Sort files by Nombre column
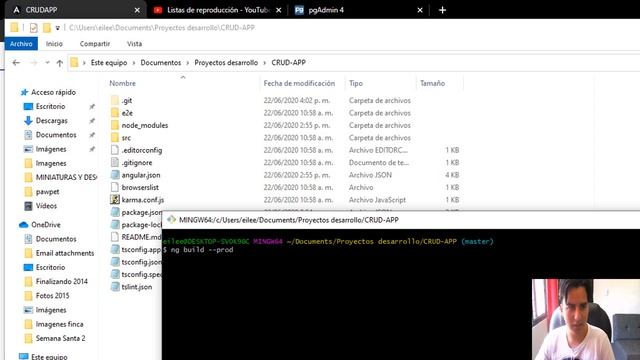640x360 pixels. 122,83
